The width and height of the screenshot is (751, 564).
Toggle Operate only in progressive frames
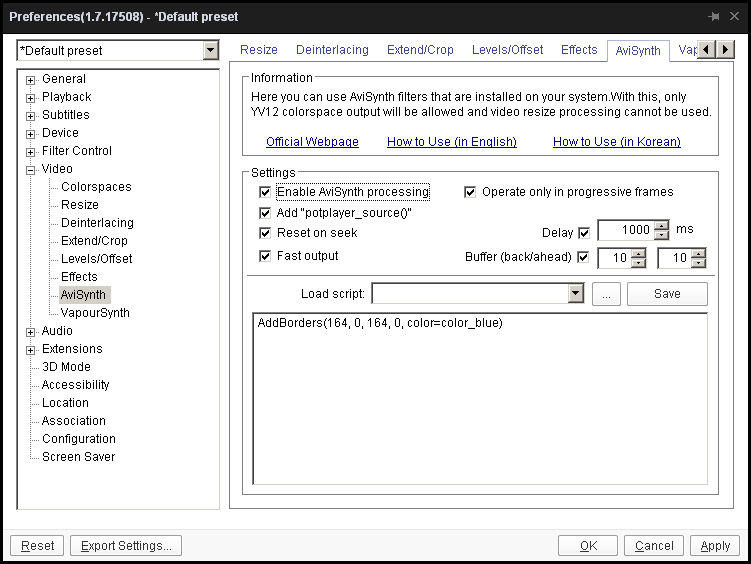tap(470, 192)
